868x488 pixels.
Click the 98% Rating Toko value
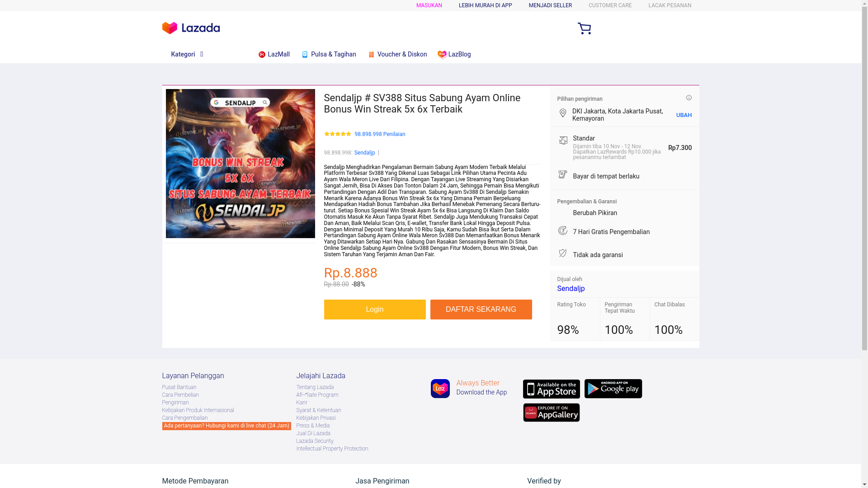point(568,330)
